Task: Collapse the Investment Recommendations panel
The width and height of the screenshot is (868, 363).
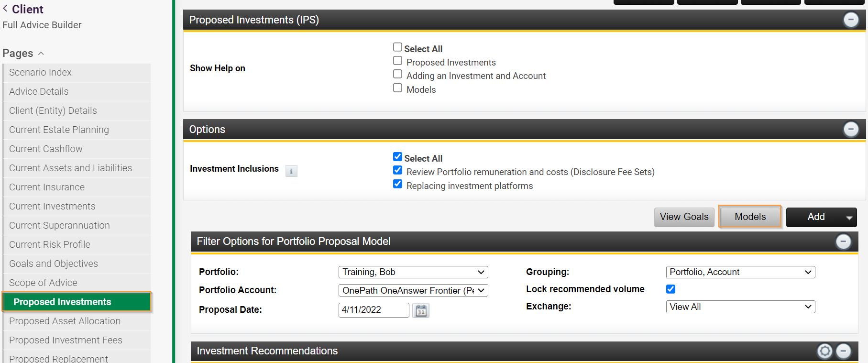Action: pyautogui.click(x=843, y=351)
